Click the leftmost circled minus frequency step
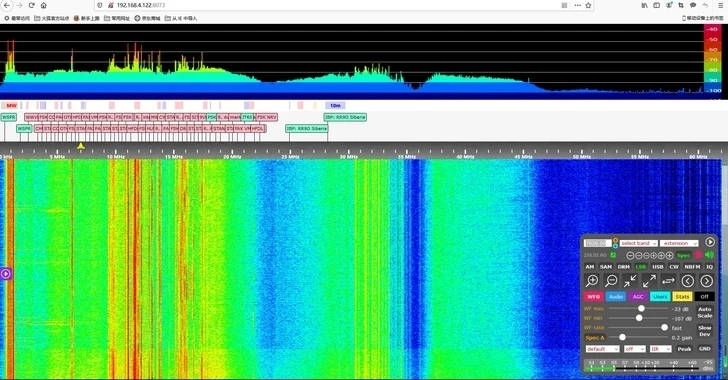Screen dimensions: 728x380 pos(630,256)
